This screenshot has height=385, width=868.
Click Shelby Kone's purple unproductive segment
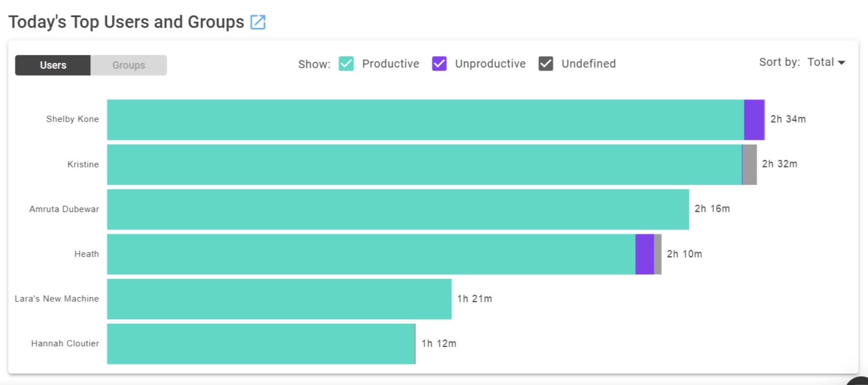[x=754, y=120]
